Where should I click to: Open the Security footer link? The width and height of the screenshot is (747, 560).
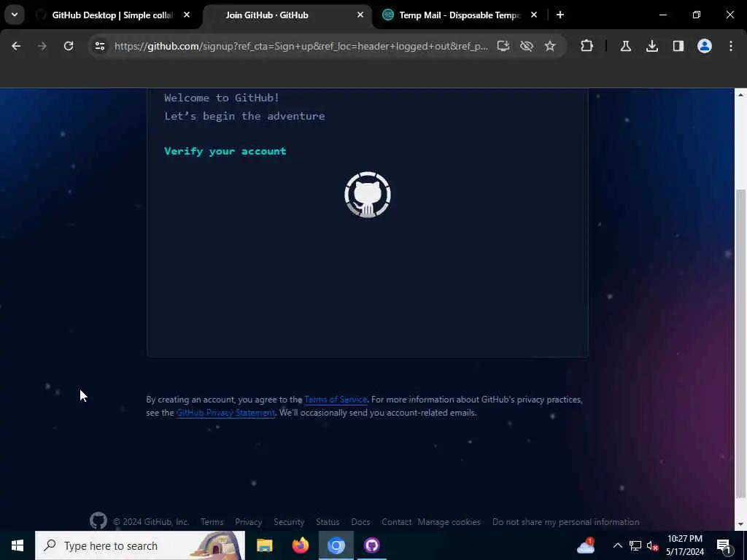(289, 522)
